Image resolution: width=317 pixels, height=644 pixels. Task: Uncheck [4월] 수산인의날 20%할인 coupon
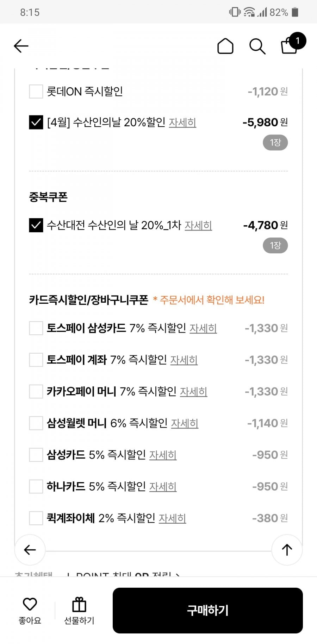36,122
